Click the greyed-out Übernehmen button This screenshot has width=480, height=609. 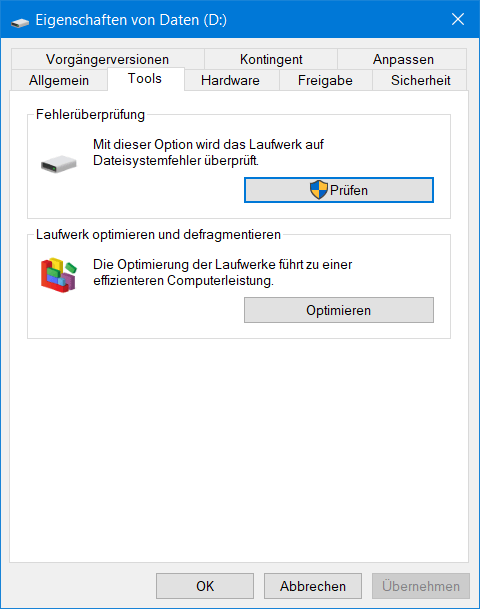point(421,586)
